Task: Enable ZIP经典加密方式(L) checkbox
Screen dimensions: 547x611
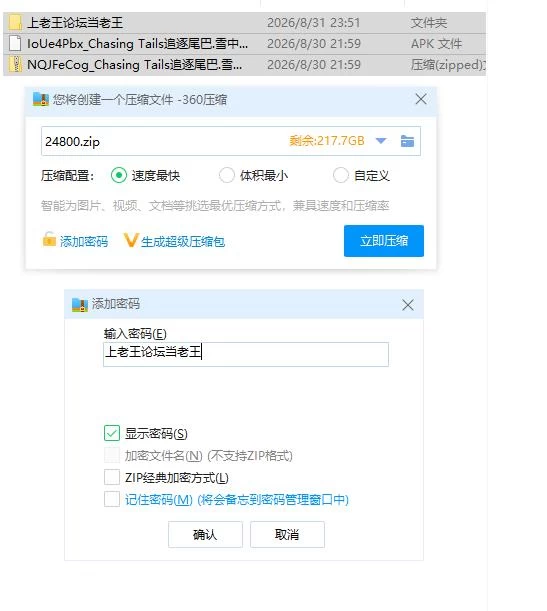Action: point(112,477)
